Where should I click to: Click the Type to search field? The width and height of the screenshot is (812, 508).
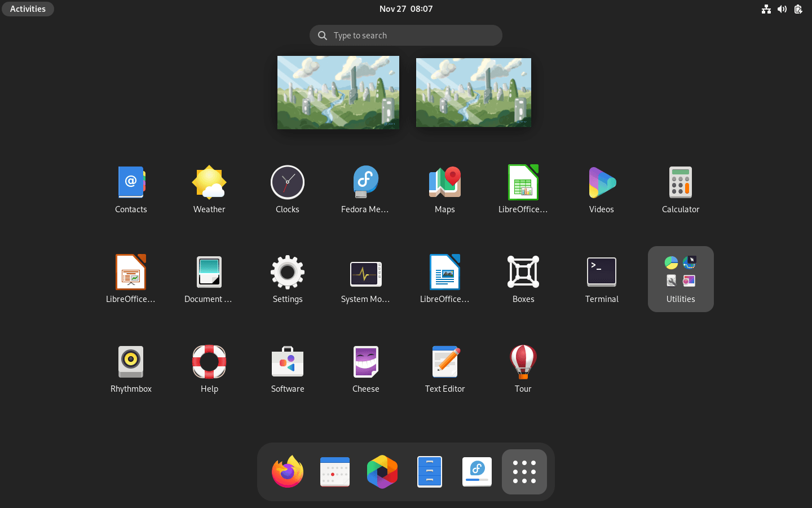tap(406, 36)
